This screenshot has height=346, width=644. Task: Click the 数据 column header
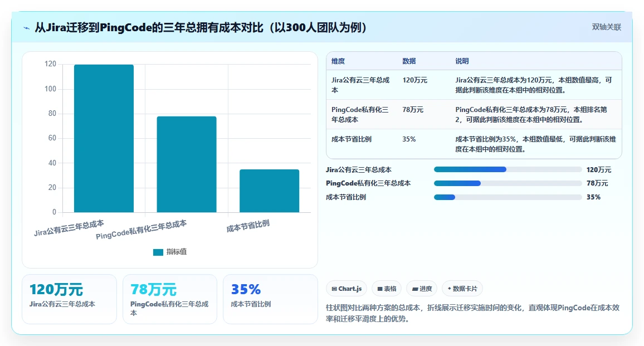(409, 61)
